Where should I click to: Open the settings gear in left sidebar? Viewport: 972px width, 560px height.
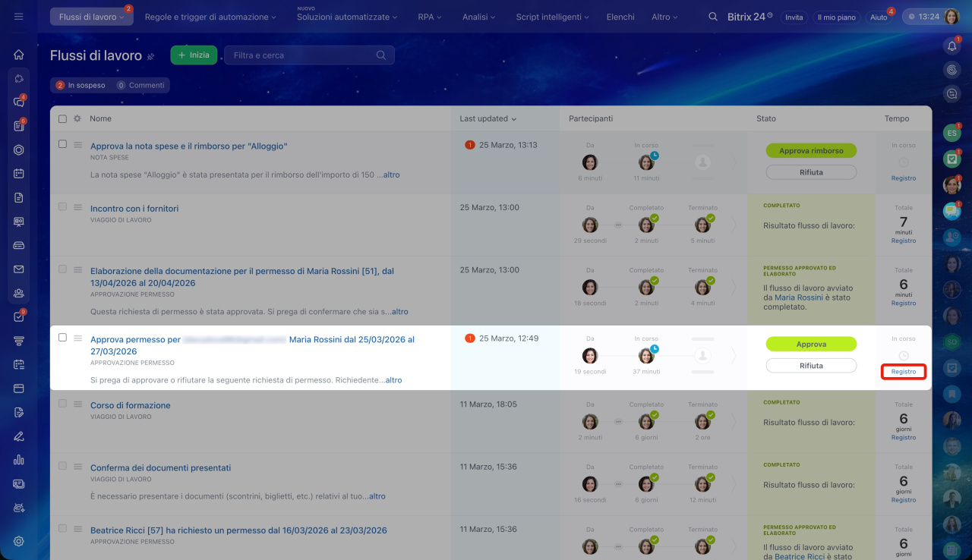(19, 541)
